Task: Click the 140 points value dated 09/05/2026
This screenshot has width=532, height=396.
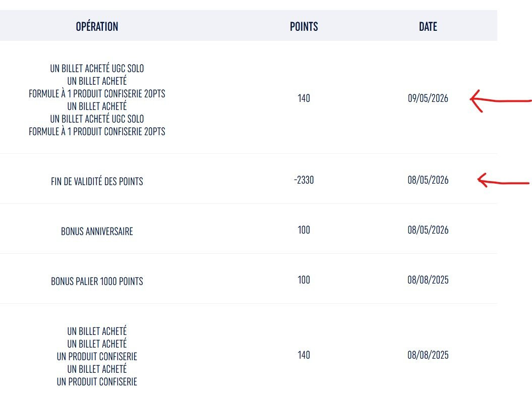Action: [304, 98]
